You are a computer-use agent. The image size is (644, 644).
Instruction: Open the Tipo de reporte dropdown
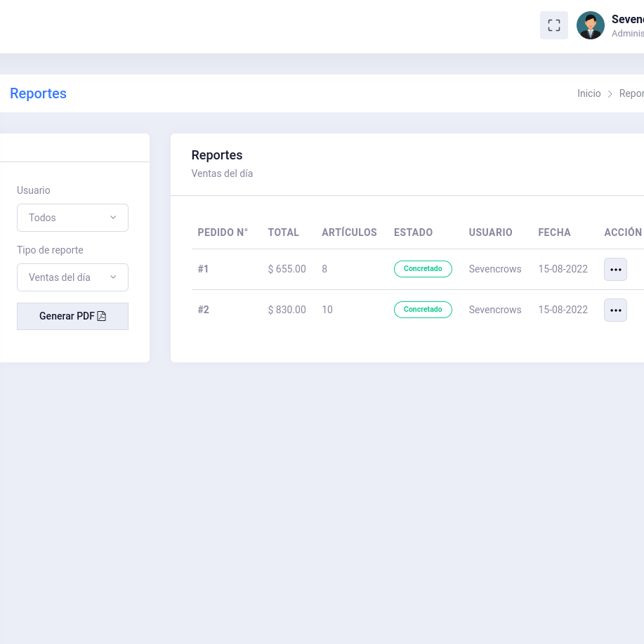click(x=72, y=277)
